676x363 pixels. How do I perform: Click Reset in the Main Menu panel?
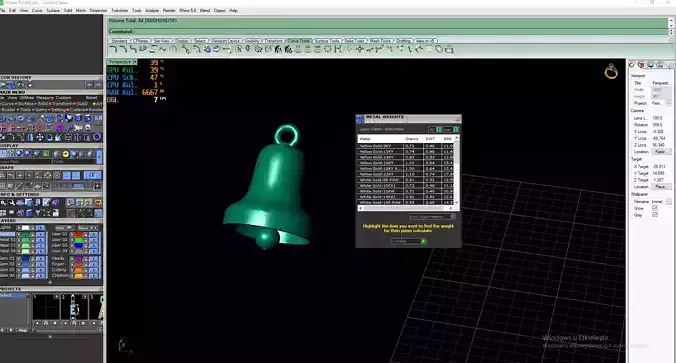coord(91,98)
